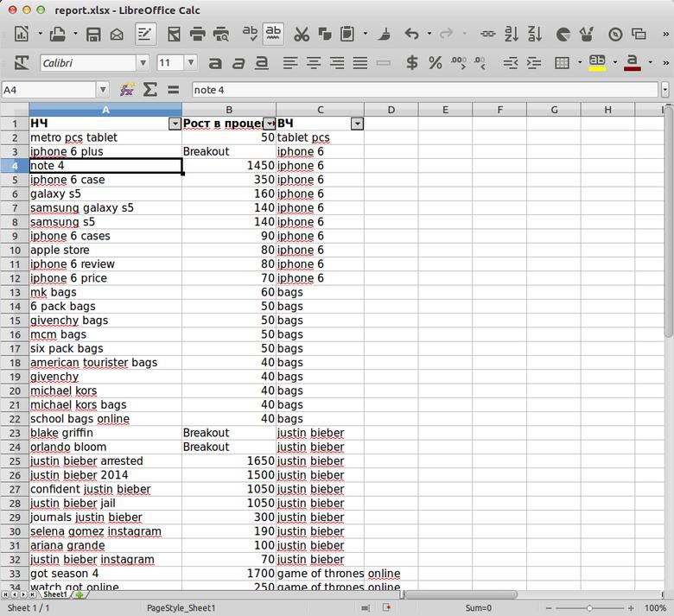Open the ВЧ column autofilter dropdown
This screenshot has height=616, width=674.
(x=357, y=124)
